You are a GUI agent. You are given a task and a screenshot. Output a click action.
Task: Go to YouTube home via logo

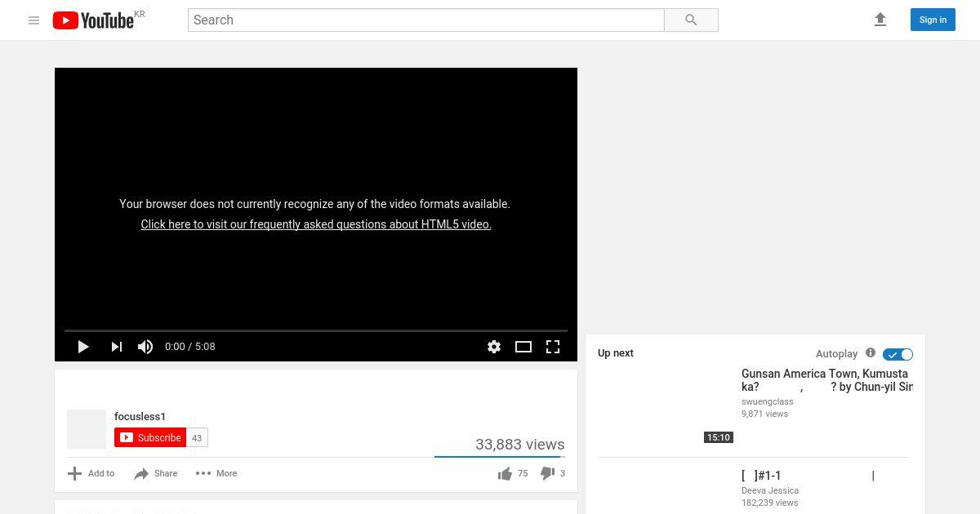93,20
